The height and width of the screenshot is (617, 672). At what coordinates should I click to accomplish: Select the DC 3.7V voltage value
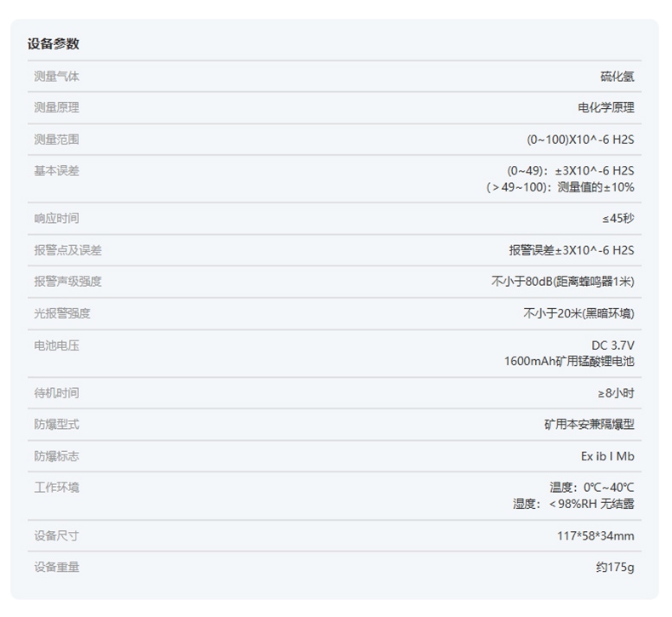(612, 346)
